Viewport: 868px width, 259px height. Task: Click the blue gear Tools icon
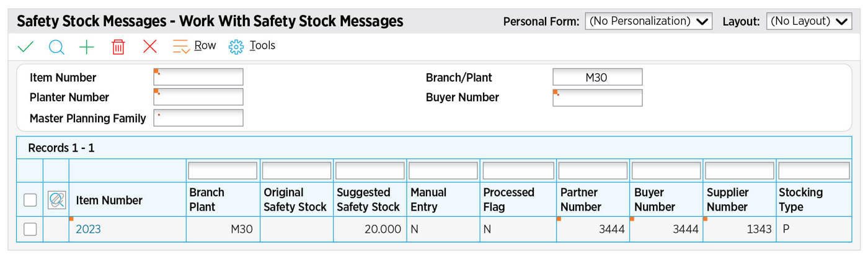(236, 47)
